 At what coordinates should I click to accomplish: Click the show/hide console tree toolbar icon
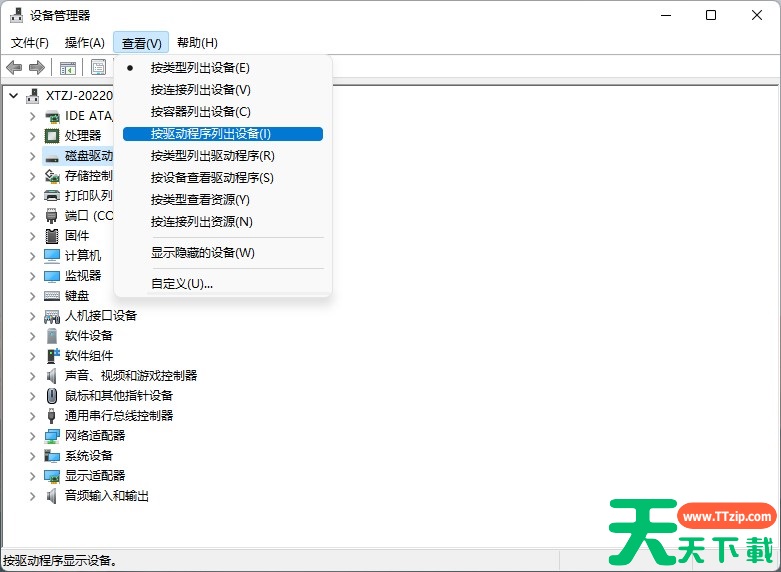(x=68, y=67)
